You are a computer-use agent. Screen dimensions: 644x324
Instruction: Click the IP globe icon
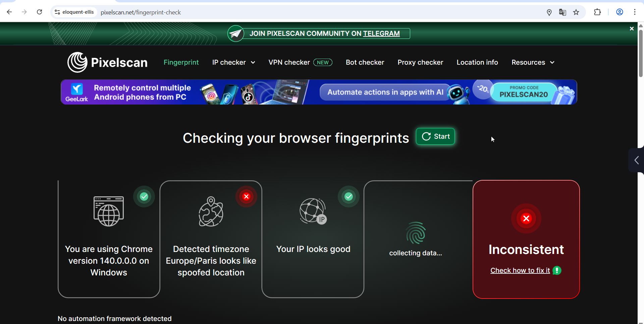coord(313,211)
